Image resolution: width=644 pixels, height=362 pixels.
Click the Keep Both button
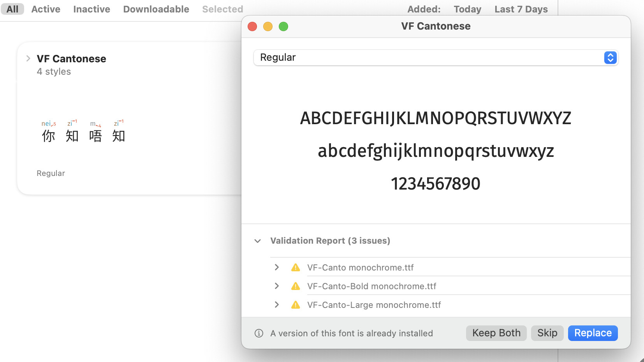coord(496,333)
